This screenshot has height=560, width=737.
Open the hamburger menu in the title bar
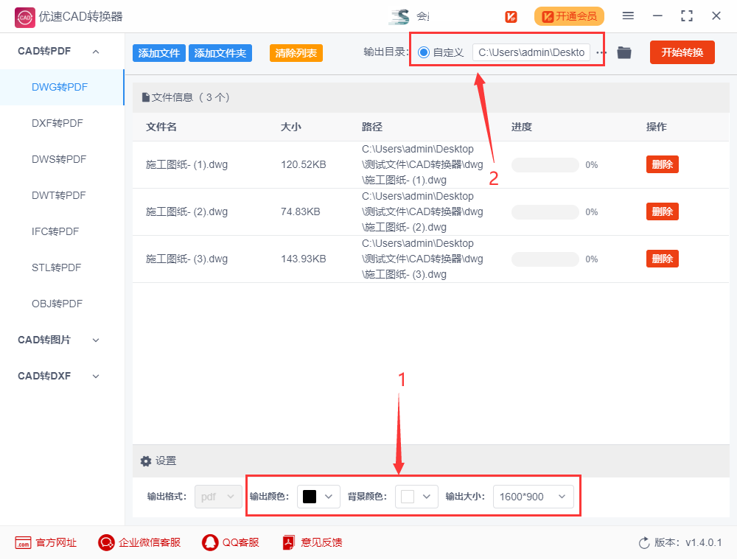point(629,15)
